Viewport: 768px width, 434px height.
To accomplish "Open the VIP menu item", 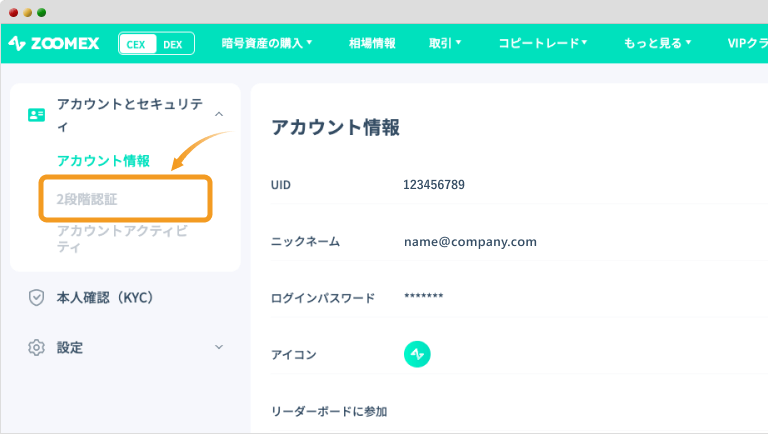I will pos(747,43).
